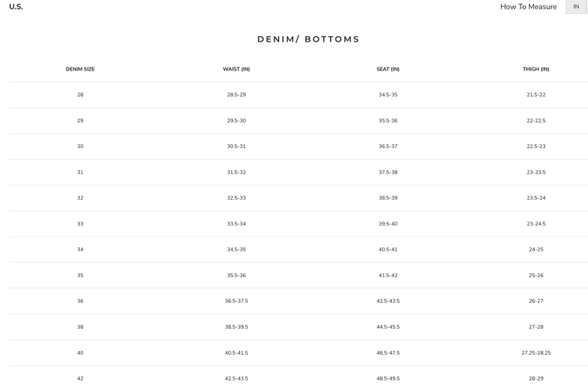Click seat value 37.5-38

[x=388, y=172]
